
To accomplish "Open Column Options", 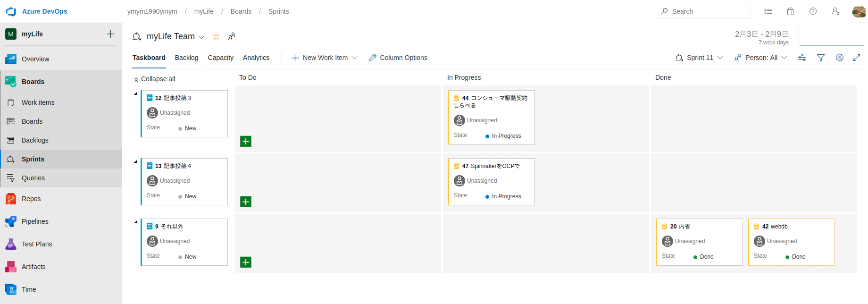I will pos(398,58).
